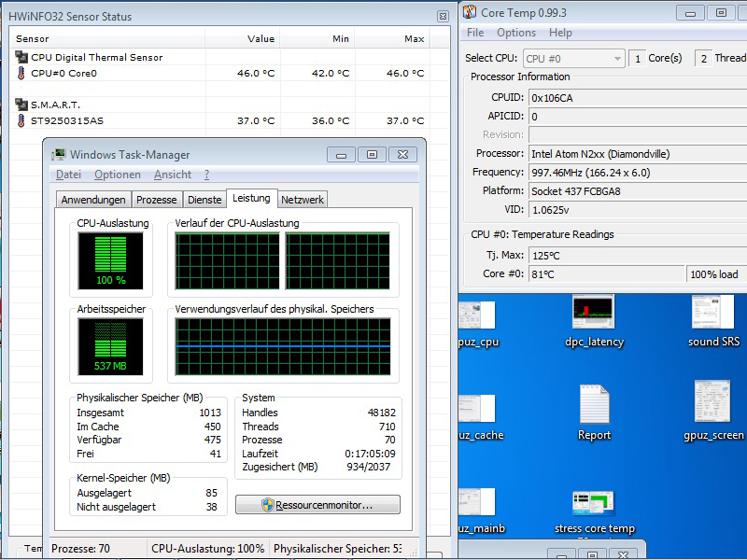Click the thermometer icon beside ST9250315AS
The width and height of the screenshot is (747, 560).
click(x=21, y=120)
